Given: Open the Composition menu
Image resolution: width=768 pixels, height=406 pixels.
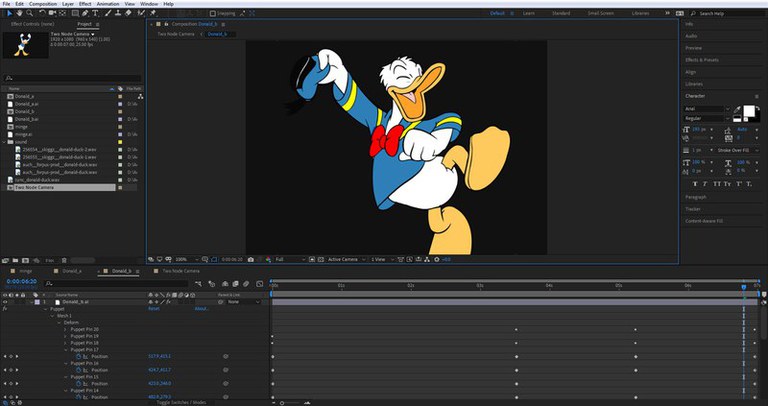Looking at the screenshot, I should click(43, 4).
